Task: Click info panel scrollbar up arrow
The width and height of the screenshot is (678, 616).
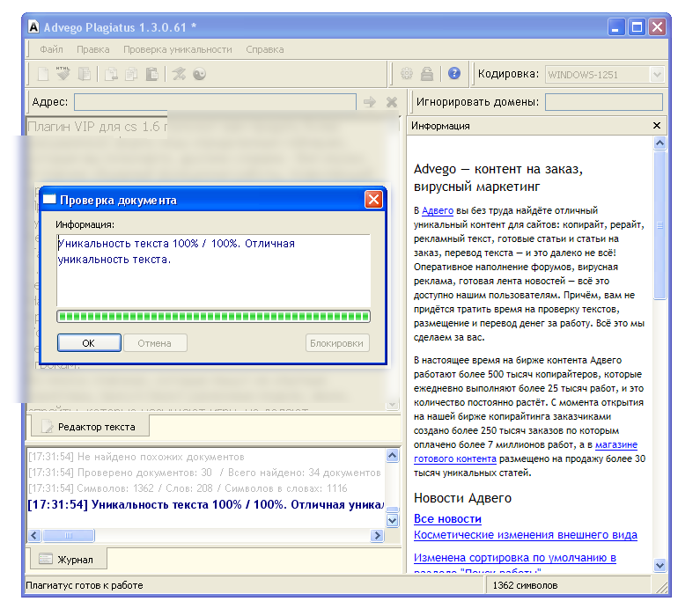Action: 660,143
